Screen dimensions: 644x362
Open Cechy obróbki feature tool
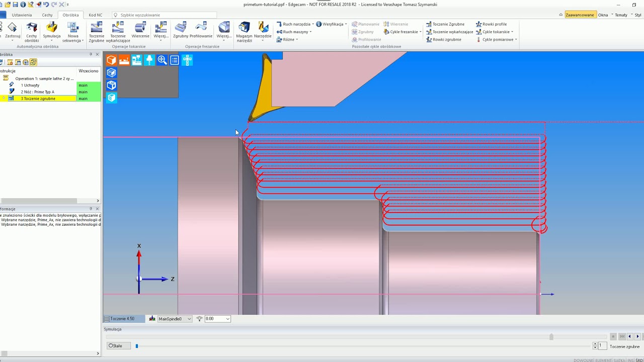pos(32,32)
